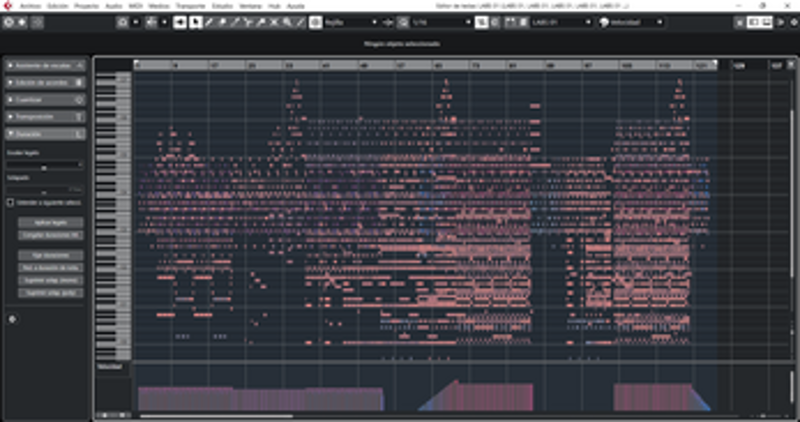
Task: Toggle the Snap button in the toolbar
Action: coord(480,21)
